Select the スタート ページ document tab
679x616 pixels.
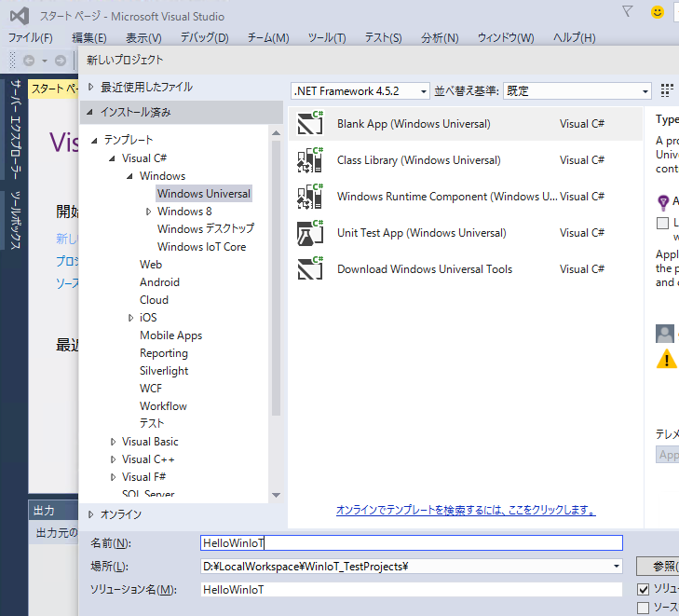click(x=54, y=89)
